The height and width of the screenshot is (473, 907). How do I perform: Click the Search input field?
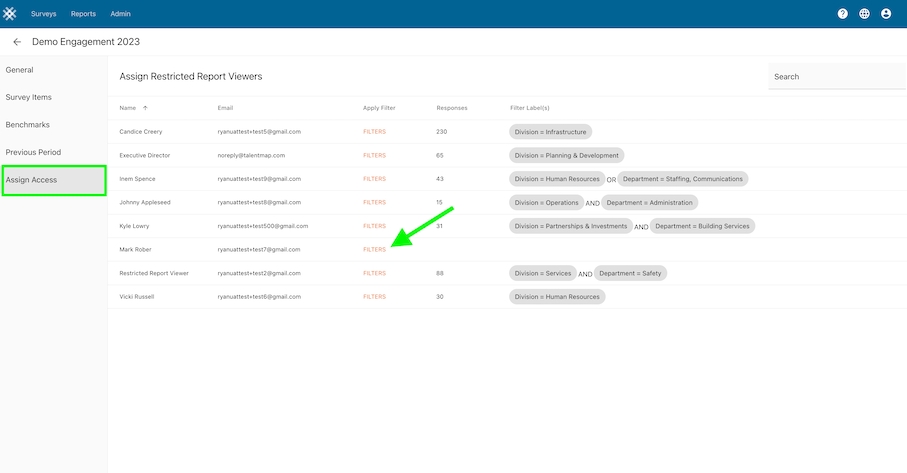pyautogui.click(x=835, y=77)
